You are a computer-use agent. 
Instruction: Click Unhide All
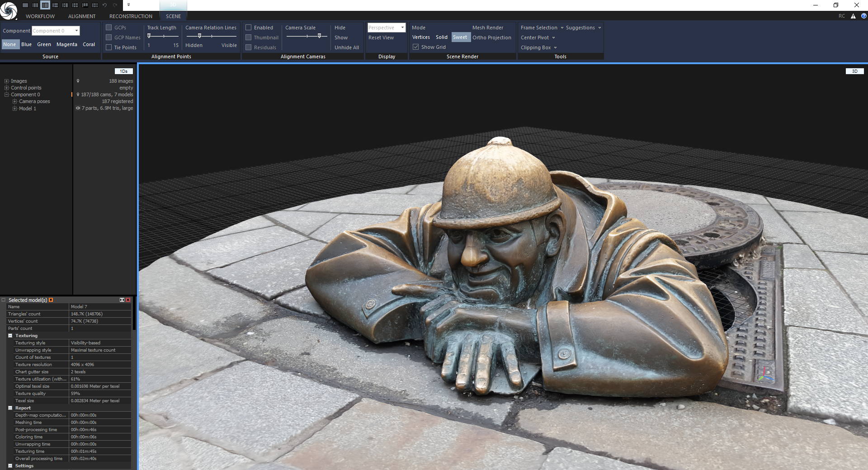[x=347, y=47]
